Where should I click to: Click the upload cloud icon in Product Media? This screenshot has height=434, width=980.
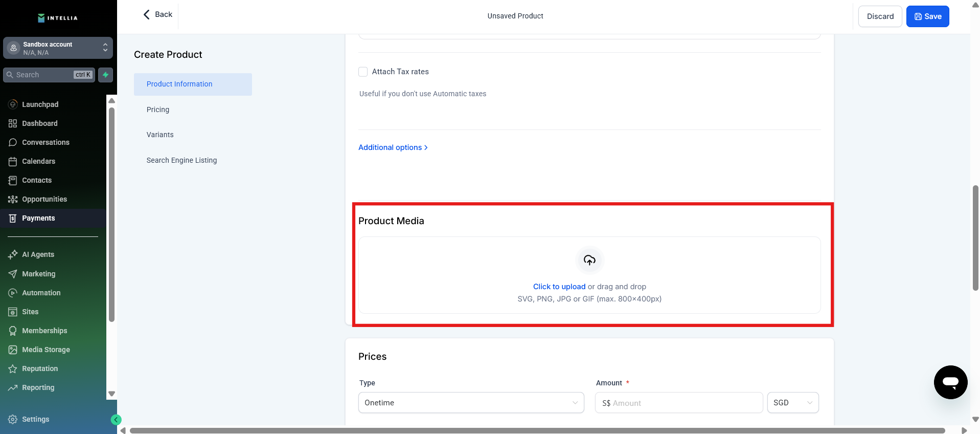[589, 261]
